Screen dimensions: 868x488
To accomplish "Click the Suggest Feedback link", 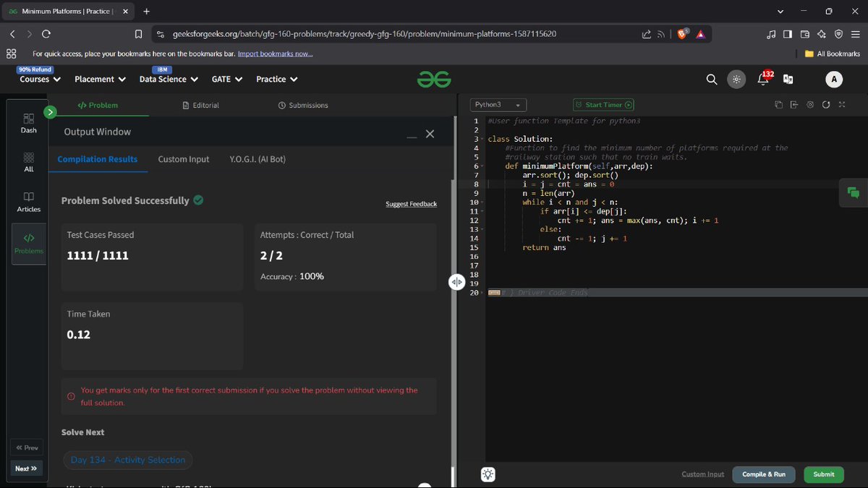I will pyautogui.click(x=411, y=205).
